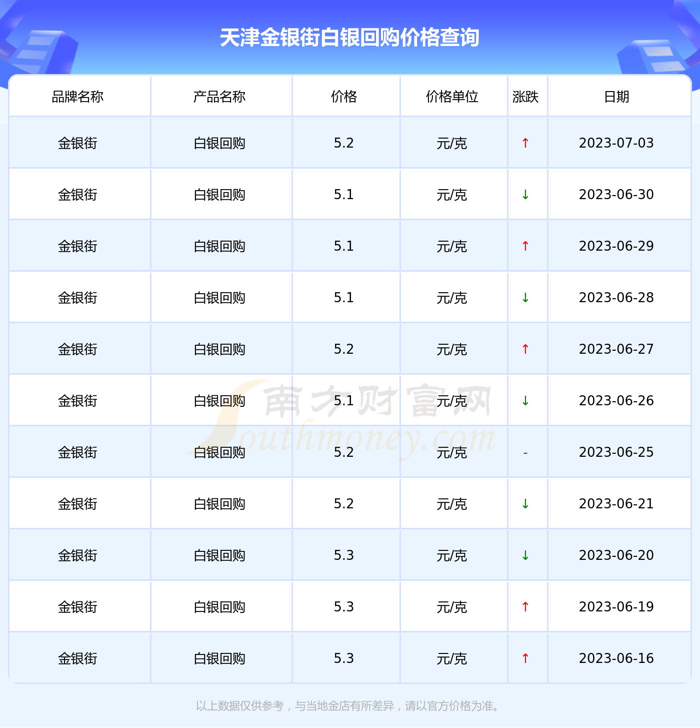Click the dash change marker for 2023-06-25

pos(525,453)
